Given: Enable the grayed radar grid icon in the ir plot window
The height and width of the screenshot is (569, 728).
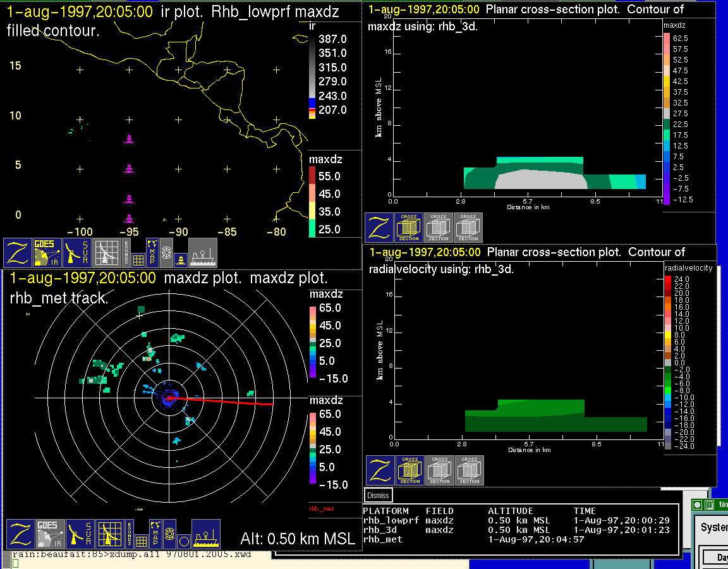Looking at the screenshot, I should tap(108, 253).
